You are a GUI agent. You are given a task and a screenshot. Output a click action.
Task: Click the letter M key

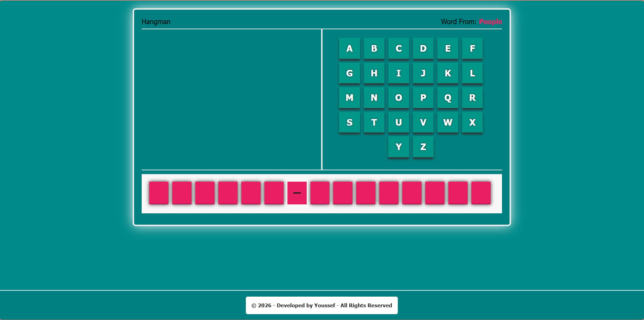point(349,98)
